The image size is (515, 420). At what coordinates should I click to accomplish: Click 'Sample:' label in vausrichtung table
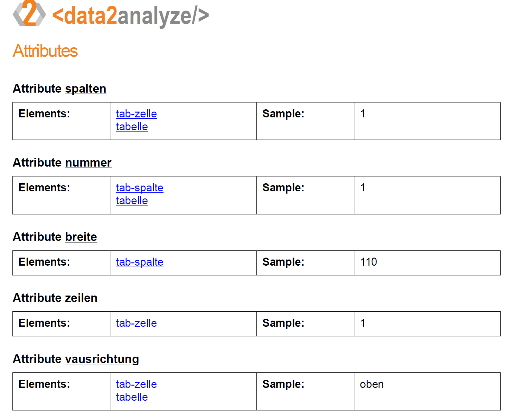point(283,384)
